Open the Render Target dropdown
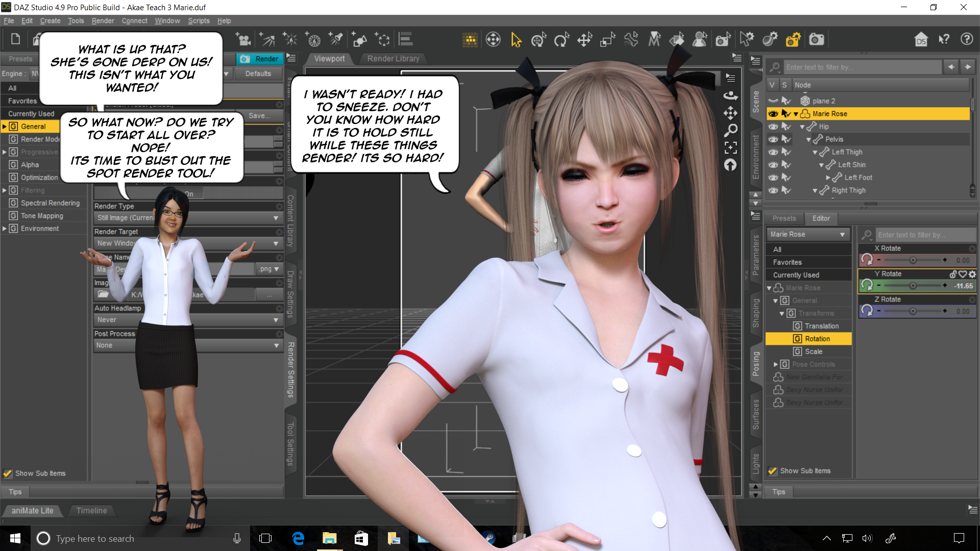 [188, 243]
